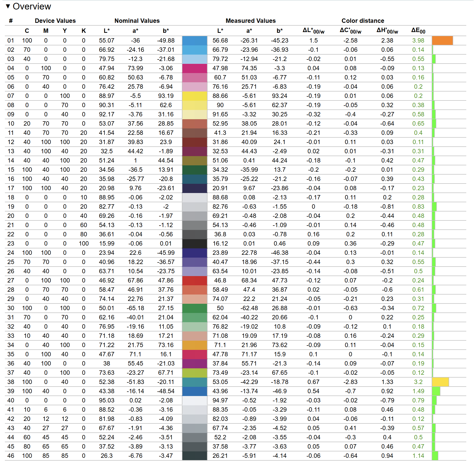Click the ΔH'00/w column header
The image size is (476, 466).
(x=387, y=31)
